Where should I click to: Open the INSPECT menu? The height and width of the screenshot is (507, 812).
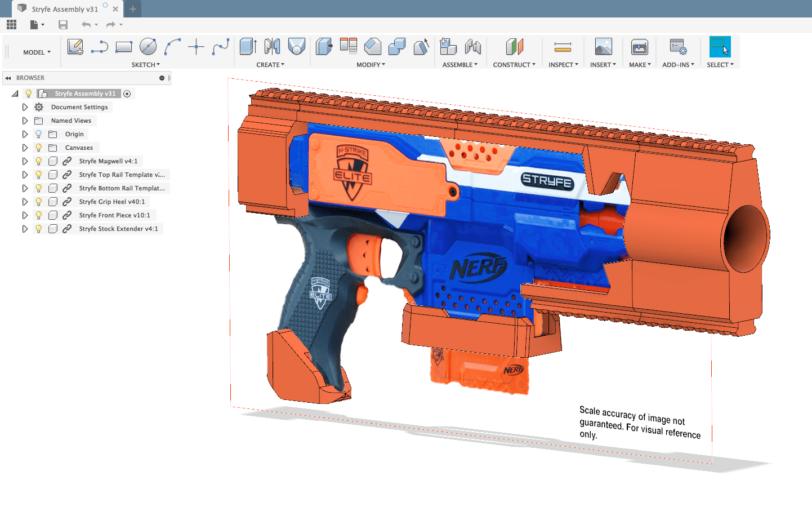click(x=564, y=65)
